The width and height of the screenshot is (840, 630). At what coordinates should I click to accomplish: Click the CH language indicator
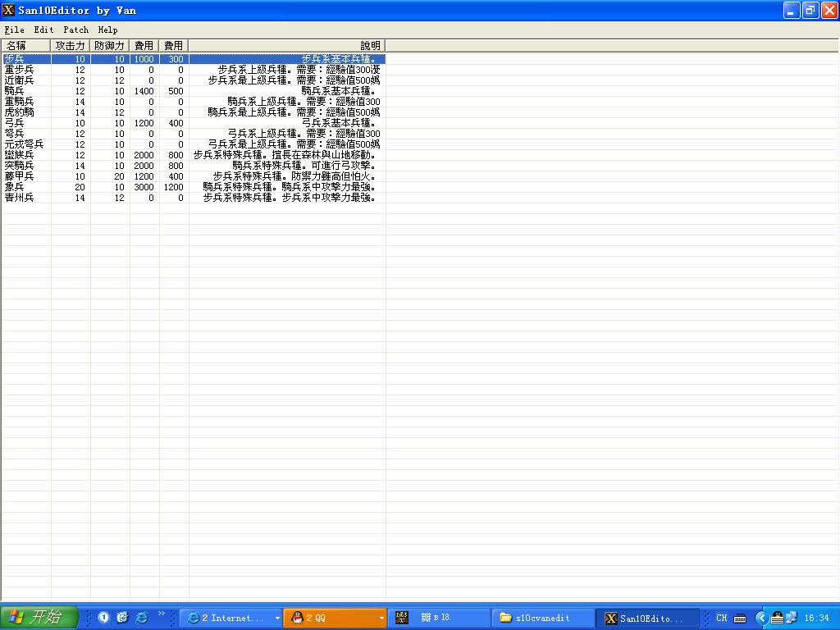pyautogui.click(x=721, y=618)
